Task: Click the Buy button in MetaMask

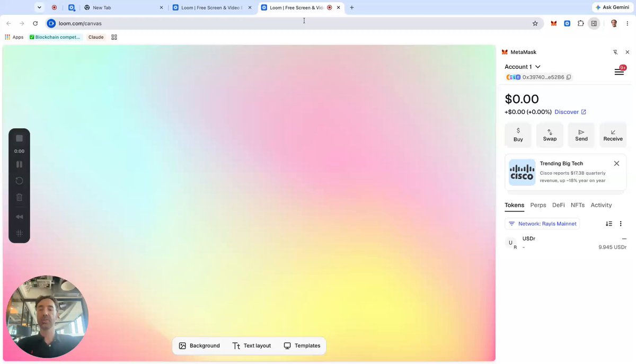Action: tap(518, 135)
